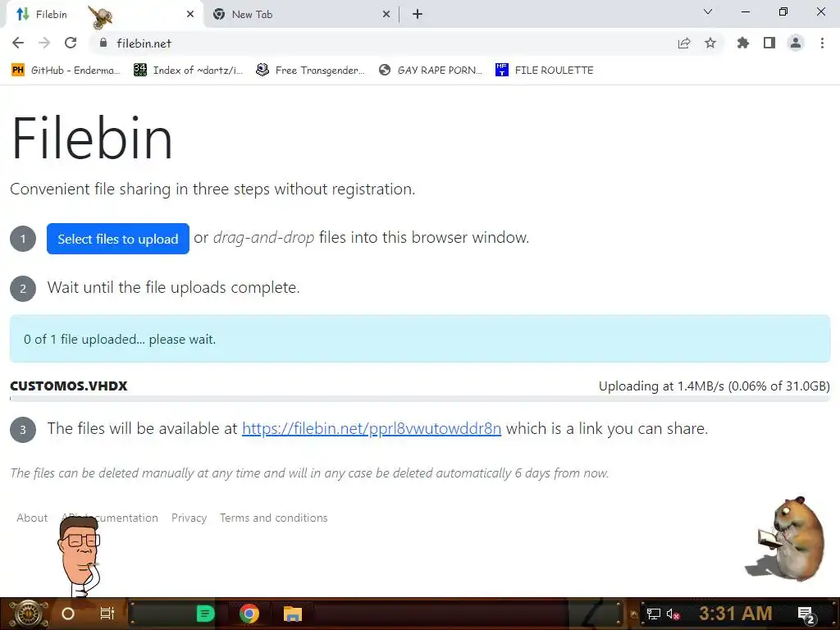Click Select files to upload
This screenshot has height=630, width=840.
pos(118,239)
